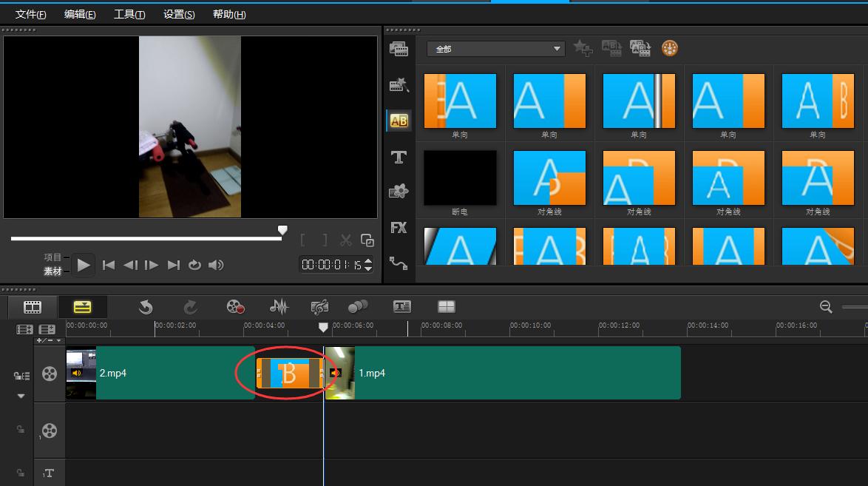868x486 pixels.
Task: Open the sound mixer waveform icon
Action: pyautogui.click(x=279, y=306)
